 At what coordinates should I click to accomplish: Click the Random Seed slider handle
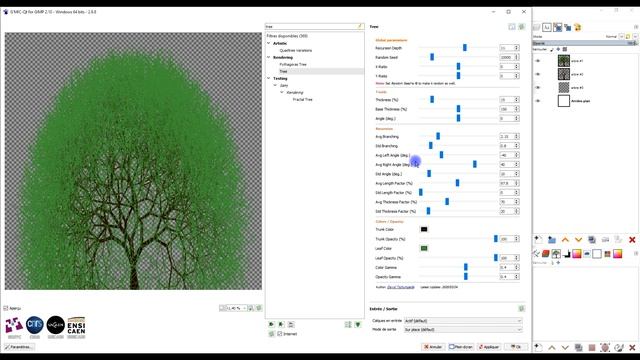coord(432,57)
